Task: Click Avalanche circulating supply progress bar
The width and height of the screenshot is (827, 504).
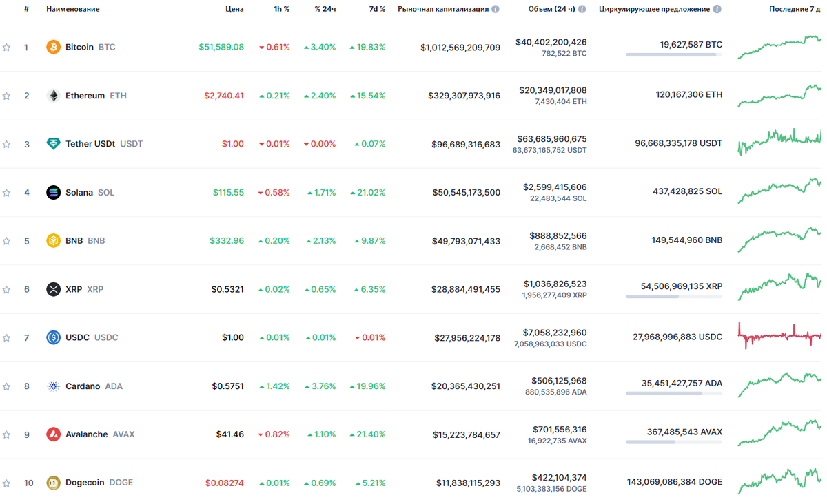Action: (x=674, y=441)
